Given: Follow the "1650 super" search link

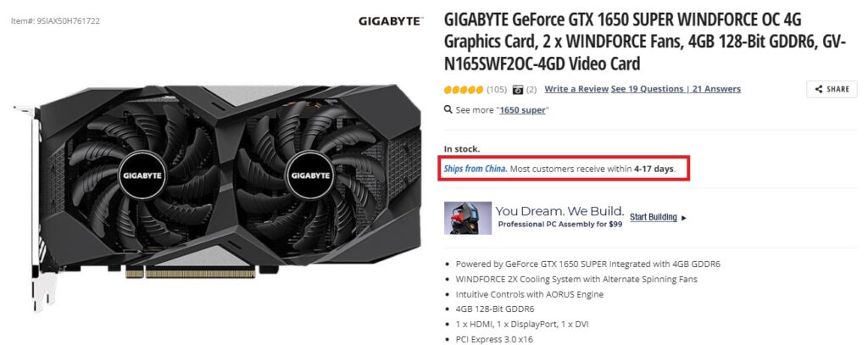Looking at the screenshot, I should [x=522, y=110].
